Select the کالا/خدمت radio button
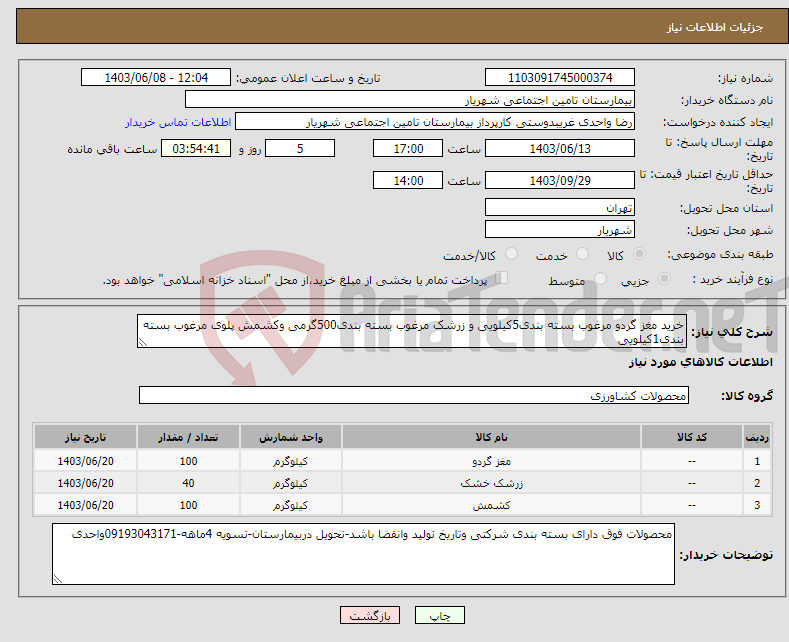This screenshot has width=789, height=642. tap(511, 254)
